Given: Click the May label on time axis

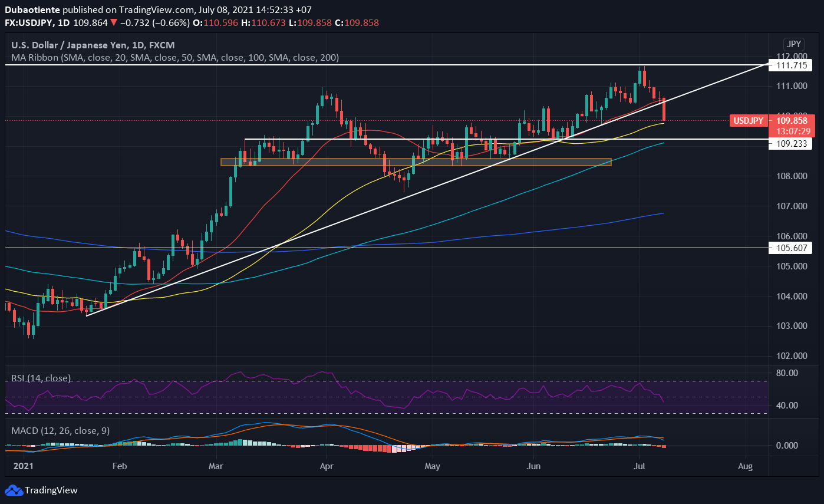Looking at the screenshot, I should (x=432, y=466).
